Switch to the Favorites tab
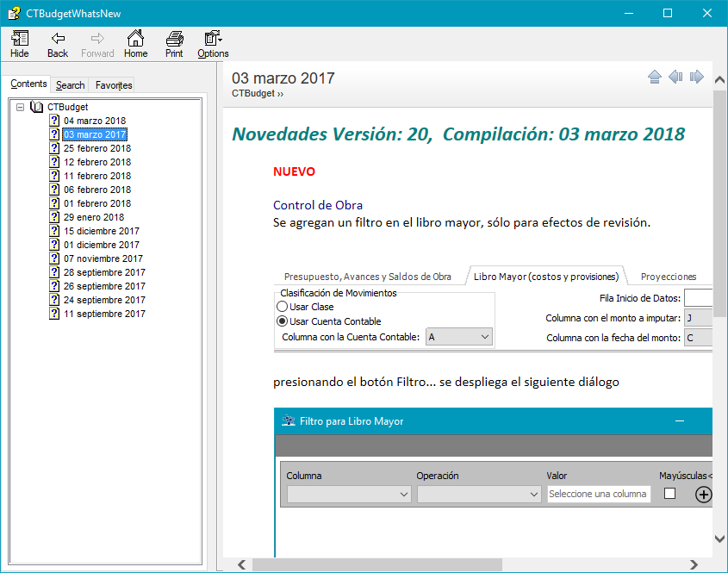 point(114,85)
